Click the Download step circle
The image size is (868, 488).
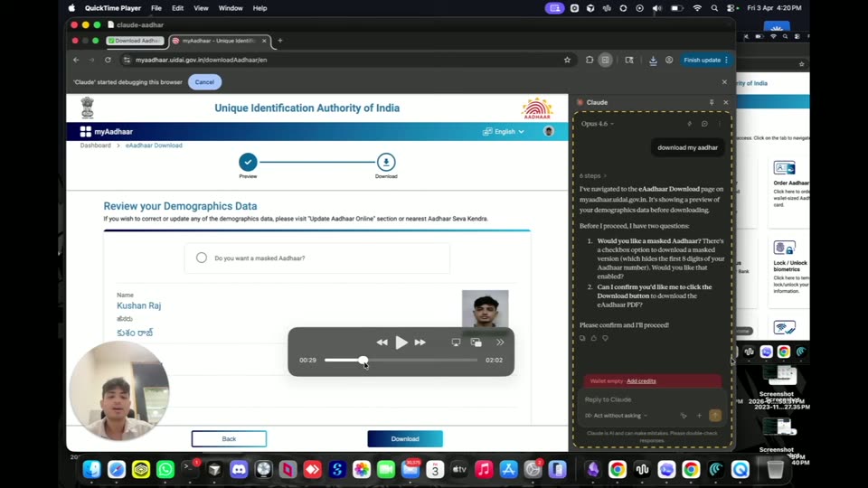pyautogui.click(x=386, y=162)
